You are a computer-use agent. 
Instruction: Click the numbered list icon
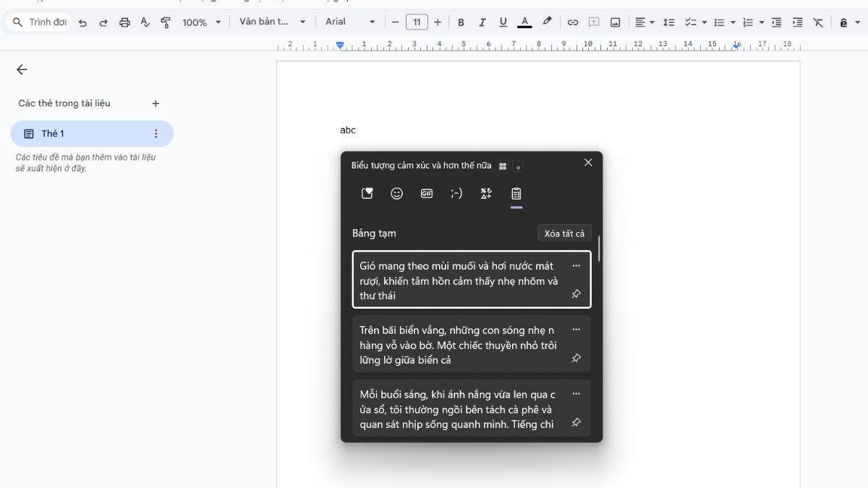tap(748, 22)
